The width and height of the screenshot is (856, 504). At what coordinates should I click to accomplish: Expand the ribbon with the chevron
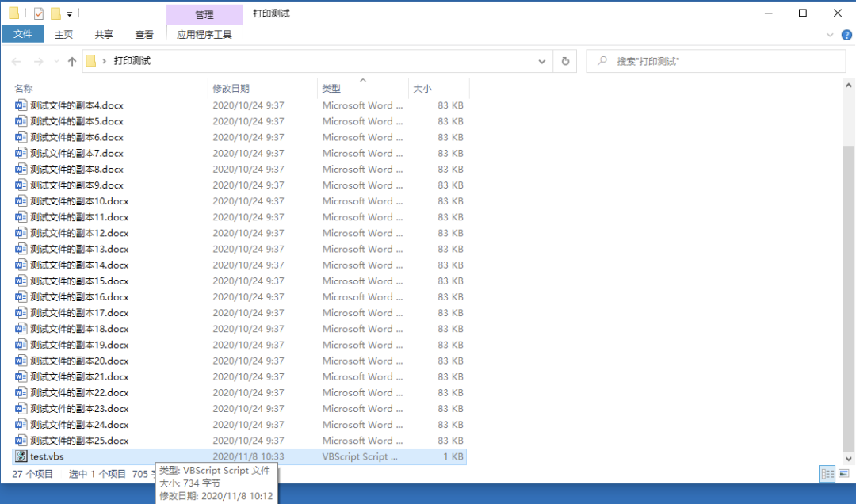tap(830, 35)
